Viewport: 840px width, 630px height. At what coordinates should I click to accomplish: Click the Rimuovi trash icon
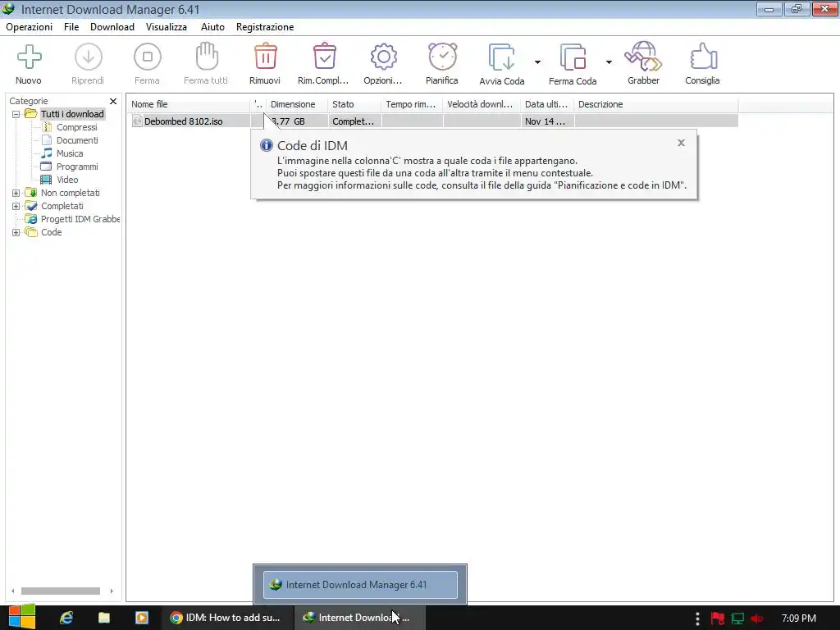(x=265, y=57)
